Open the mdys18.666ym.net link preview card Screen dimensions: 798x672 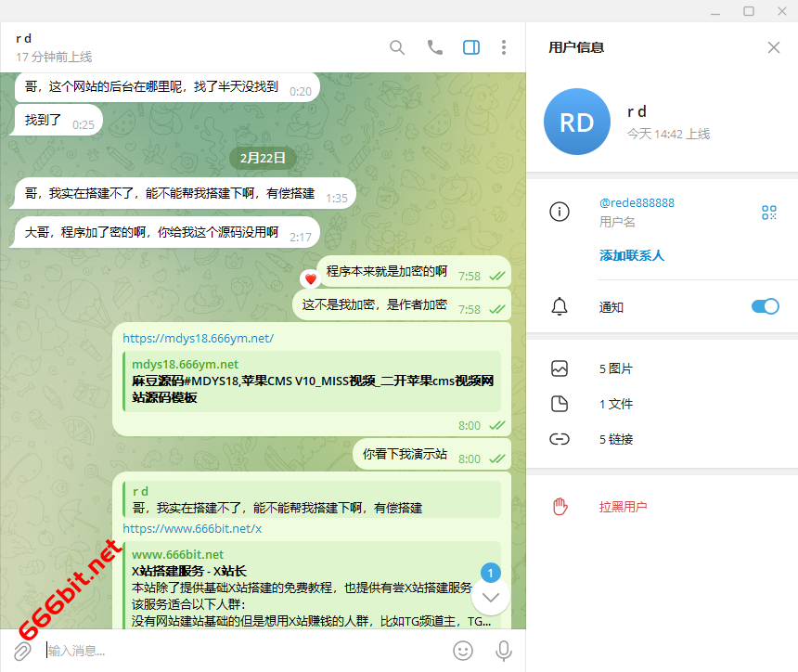312,381
